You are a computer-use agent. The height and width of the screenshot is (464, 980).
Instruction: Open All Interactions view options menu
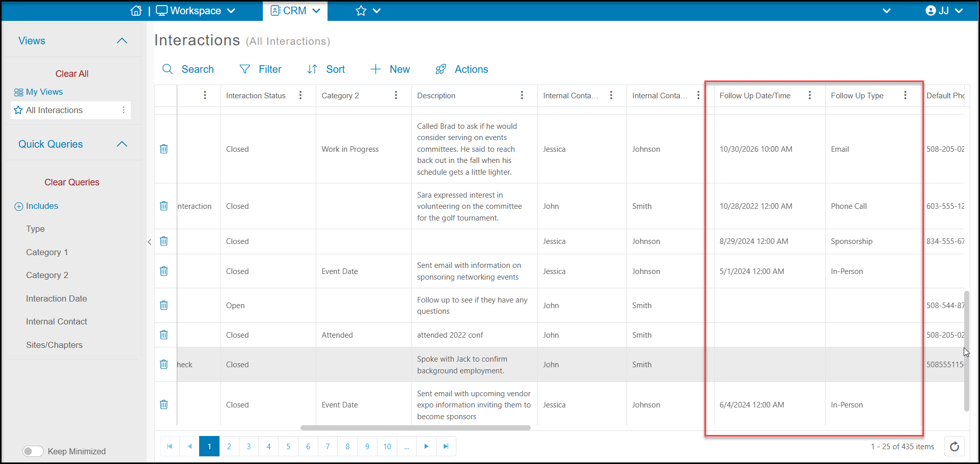point(123,110)
